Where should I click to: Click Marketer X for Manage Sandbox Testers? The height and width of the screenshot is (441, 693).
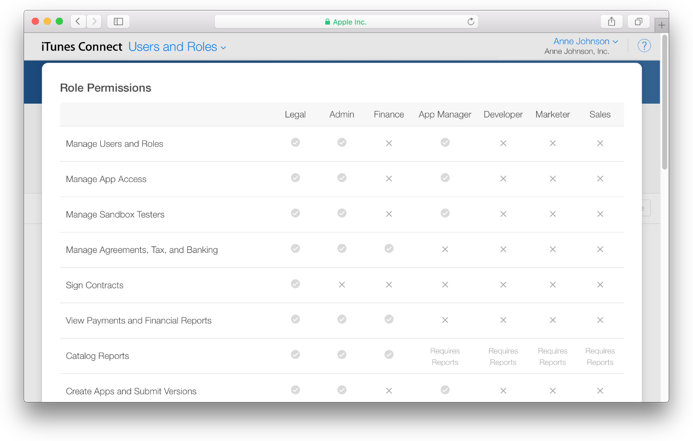tap(552, 214)
